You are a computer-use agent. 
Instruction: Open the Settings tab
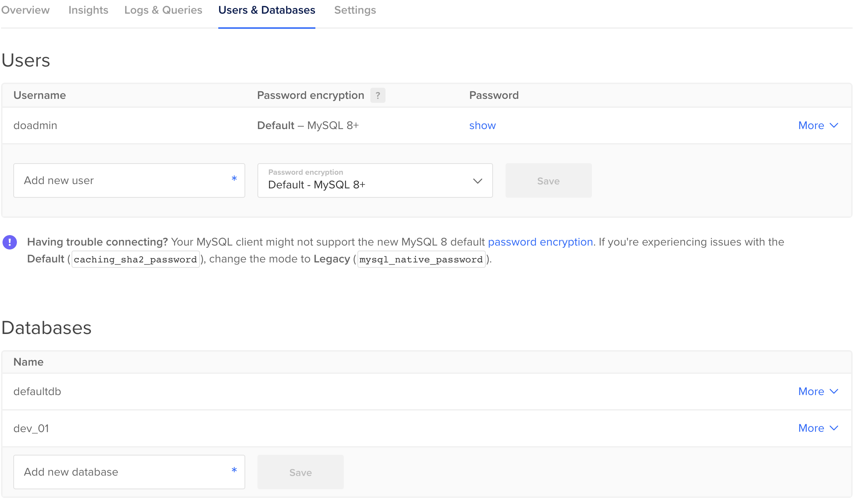[x=355, y=10]
